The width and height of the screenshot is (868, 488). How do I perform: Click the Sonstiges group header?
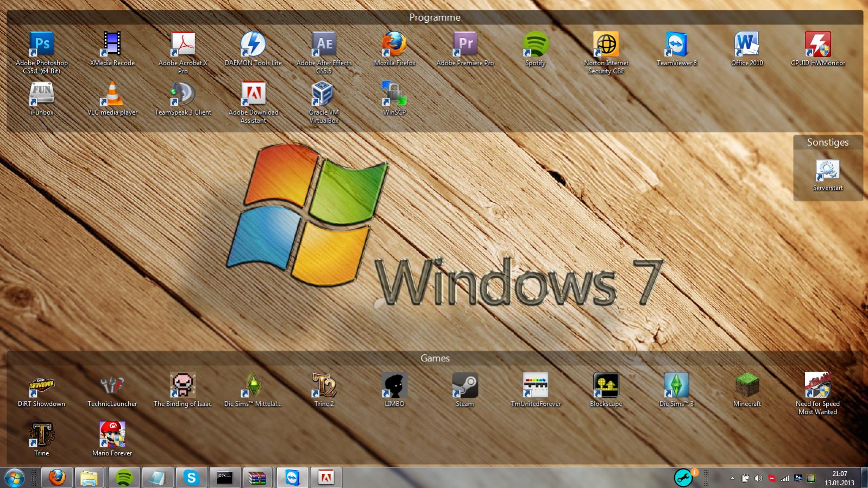[x=828, y=142]
